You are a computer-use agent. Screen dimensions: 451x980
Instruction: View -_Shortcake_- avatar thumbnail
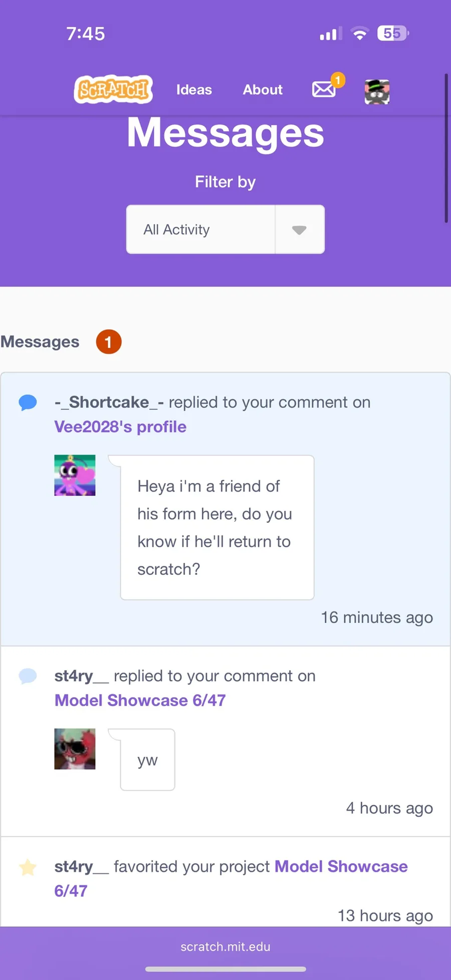pyautogui.click(x=75, y=475)
